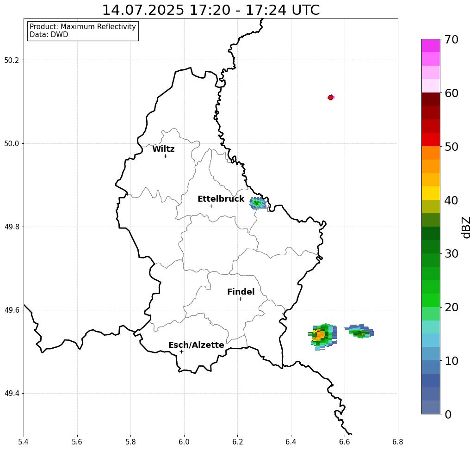This screenshot has width=476, height=450.
Task: Click the red dot echo near 50.1 latitude
Action: pos(331,98)
